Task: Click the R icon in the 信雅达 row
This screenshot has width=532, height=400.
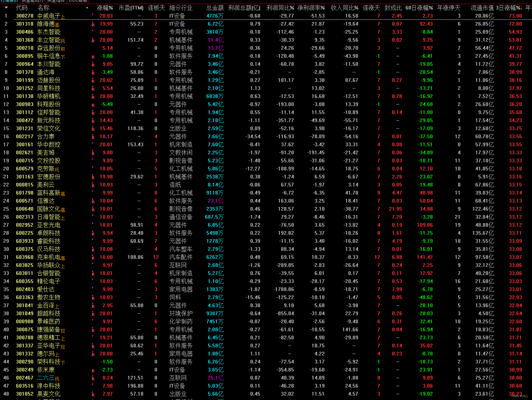Action: (93, 202)
